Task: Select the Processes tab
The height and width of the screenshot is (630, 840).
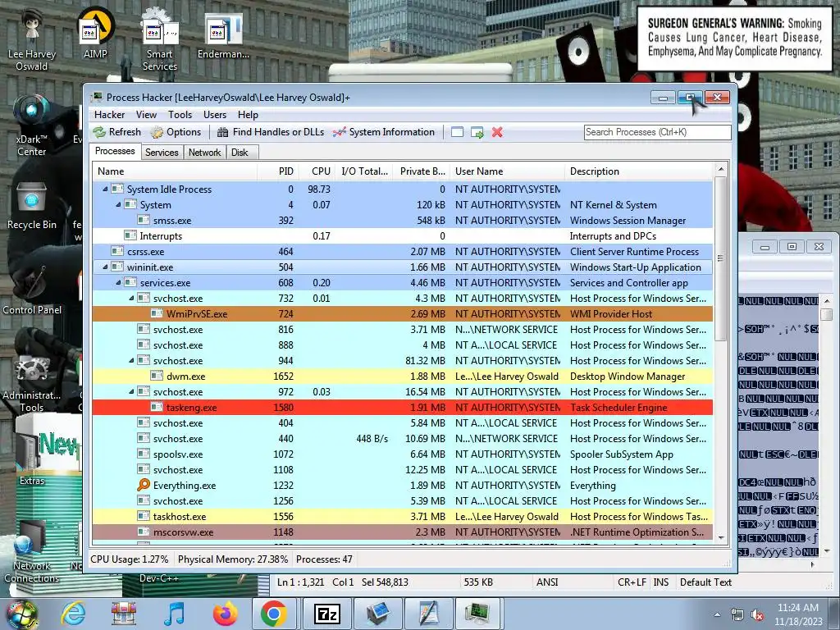Action: click(x=115, y=151)
